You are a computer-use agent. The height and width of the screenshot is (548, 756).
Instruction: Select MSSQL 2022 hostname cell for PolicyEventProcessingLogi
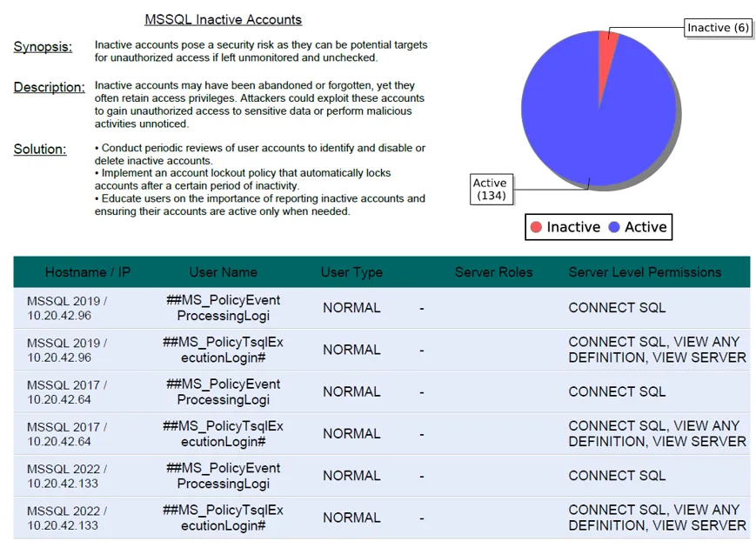67,476
